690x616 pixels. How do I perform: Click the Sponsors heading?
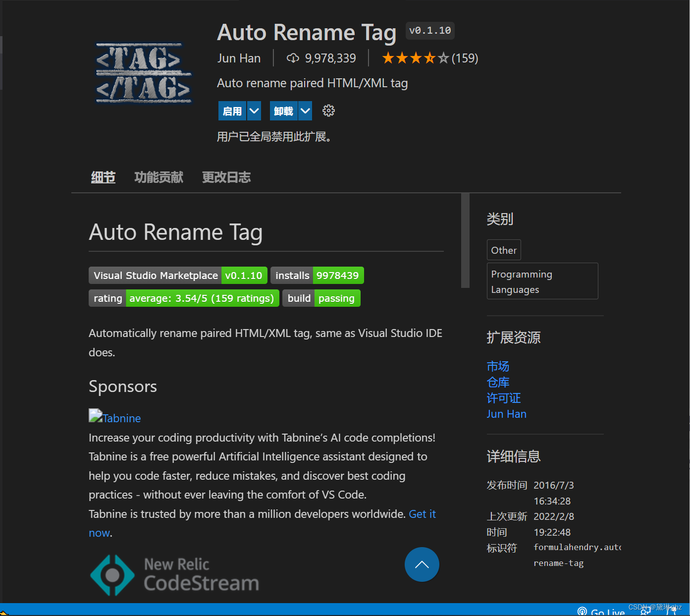[123, 387]
